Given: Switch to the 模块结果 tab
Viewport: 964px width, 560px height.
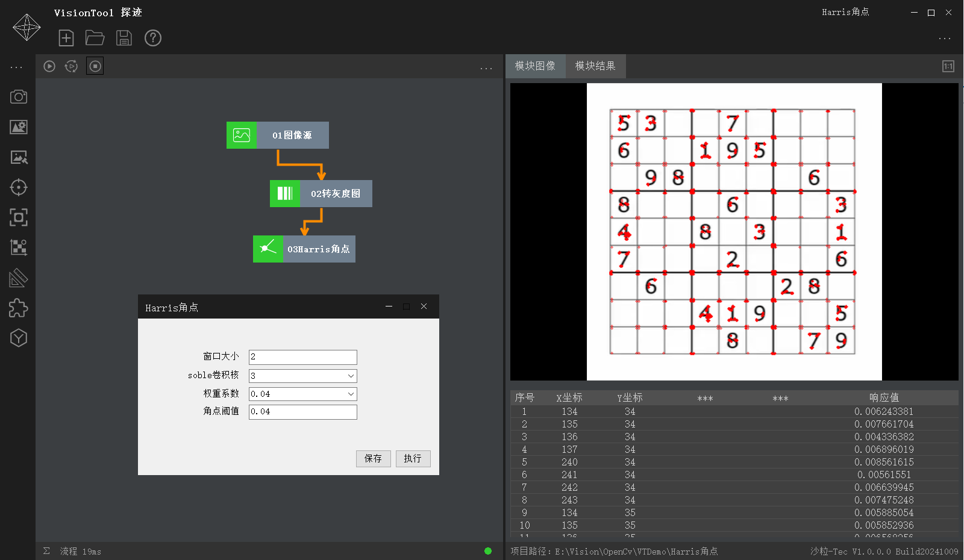Looking at the screenshot, I should coord(595,66).
